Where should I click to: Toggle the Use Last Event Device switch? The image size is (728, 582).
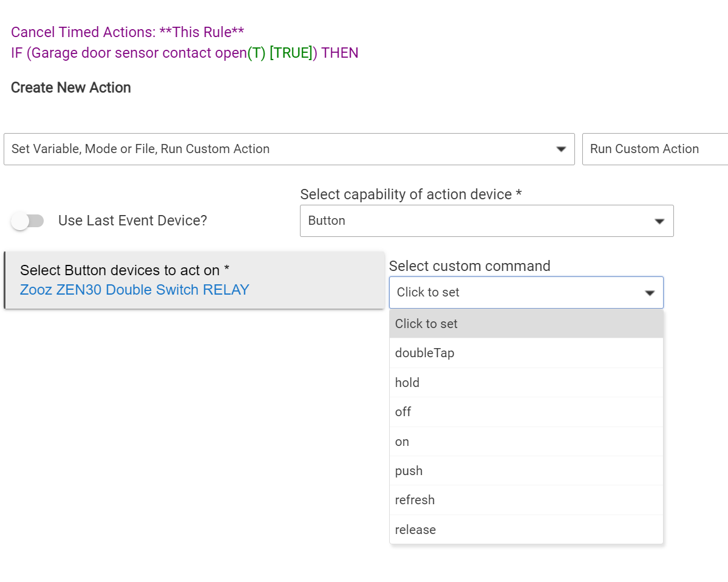(x=27, y=221)
